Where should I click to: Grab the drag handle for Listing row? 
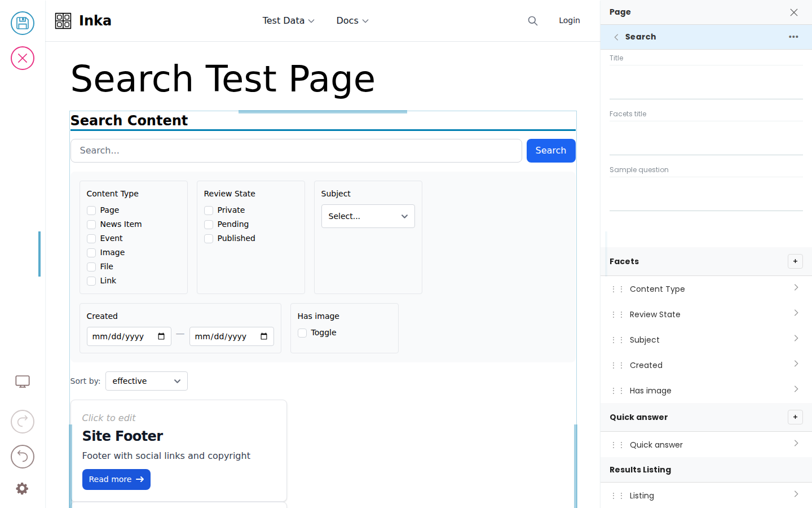(x=617, y=496)
